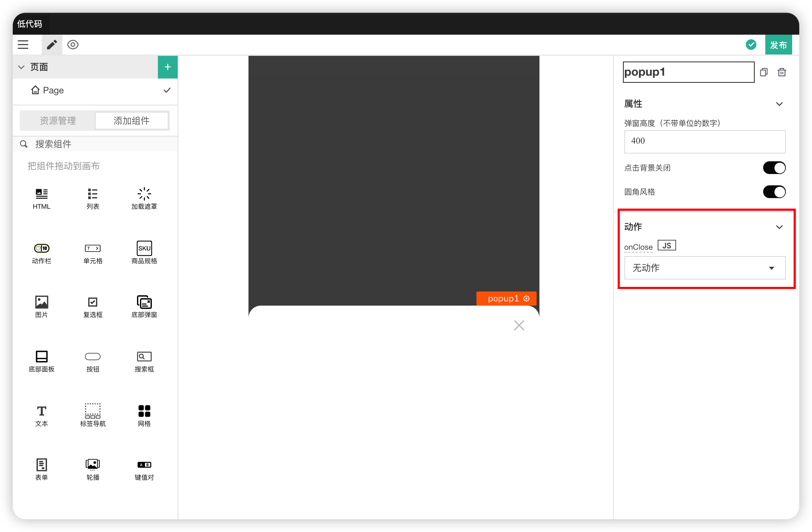Click the hamburger menu icon
Image resolution: width=812 pixels, height=532 pixels.
[x=23, y=45]
